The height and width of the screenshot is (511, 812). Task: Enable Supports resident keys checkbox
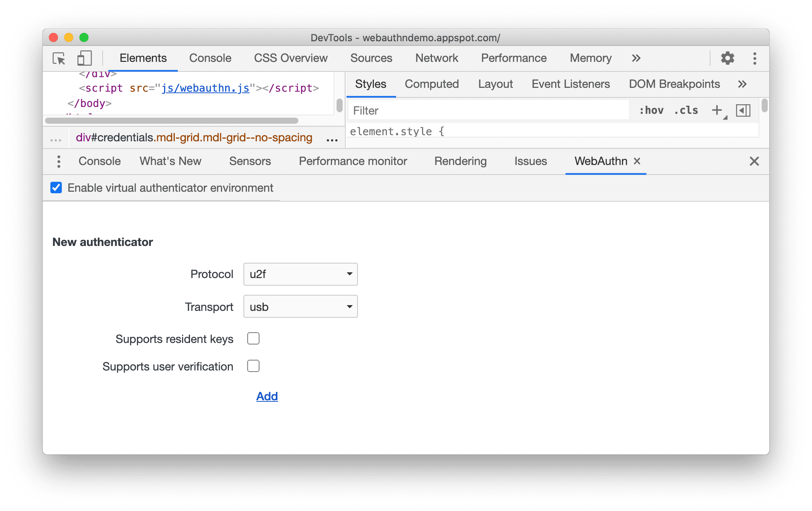pos(253,338)
